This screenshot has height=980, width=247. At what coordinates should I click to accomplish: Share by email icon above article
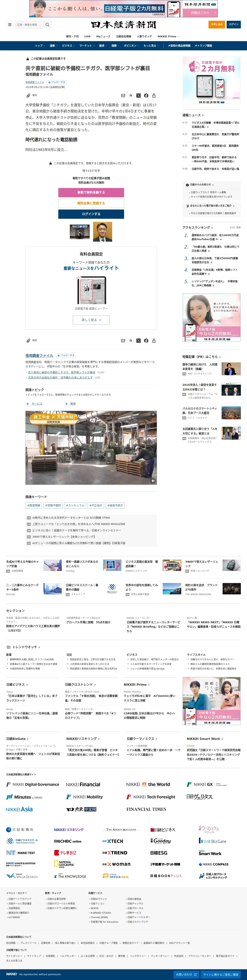123,96
